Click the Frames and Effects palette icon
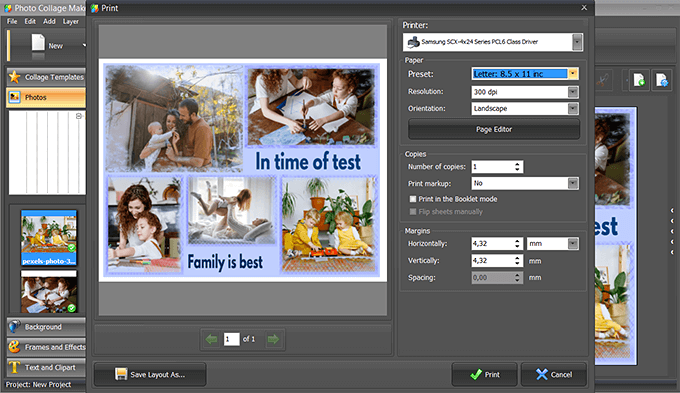The image size is (680, 393). [14, 347]
